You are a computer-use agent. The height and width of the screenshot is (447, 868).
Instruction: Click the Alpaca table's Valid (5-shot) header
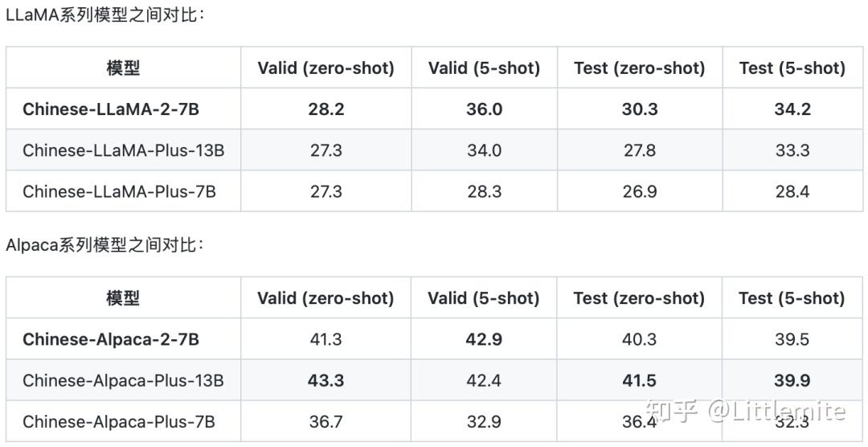[484, 298]
